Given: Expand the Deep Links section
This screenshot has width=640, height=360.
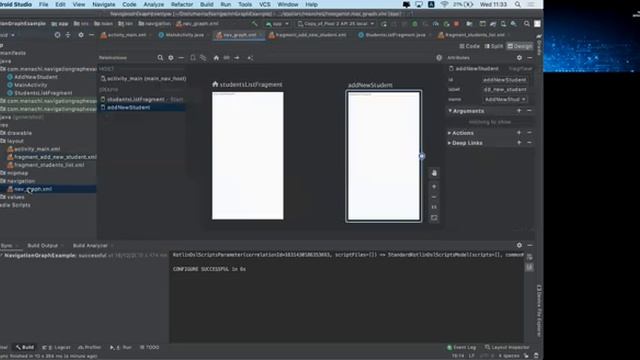Looking at the screenshot, I should pyautogui.click(x=449, y=143).
